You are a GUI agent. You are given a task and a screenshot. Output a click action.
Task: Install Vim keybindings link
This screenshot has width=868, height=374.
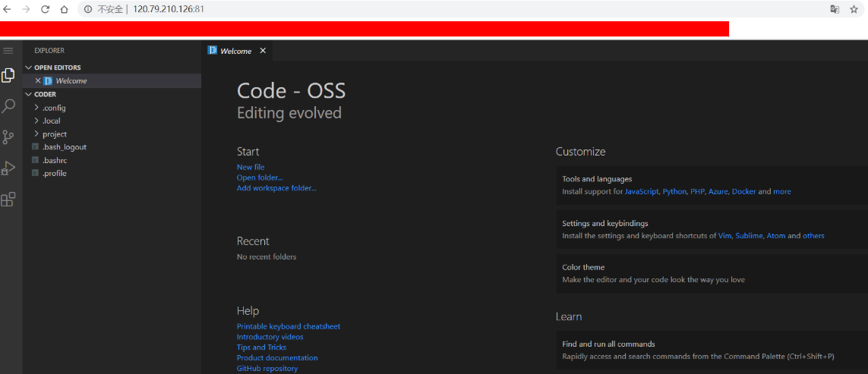[x=724, y=236]
